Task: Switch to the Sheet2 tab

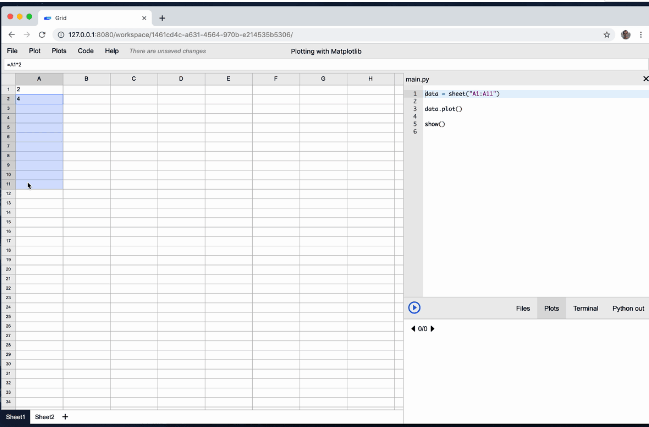Action: click(44, 417)
